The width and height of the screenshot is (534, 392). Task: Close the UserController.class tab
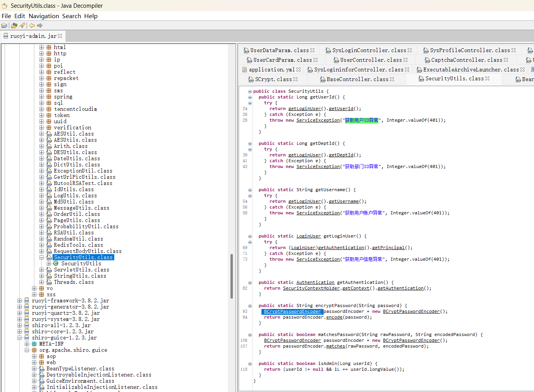click(405, 60)
